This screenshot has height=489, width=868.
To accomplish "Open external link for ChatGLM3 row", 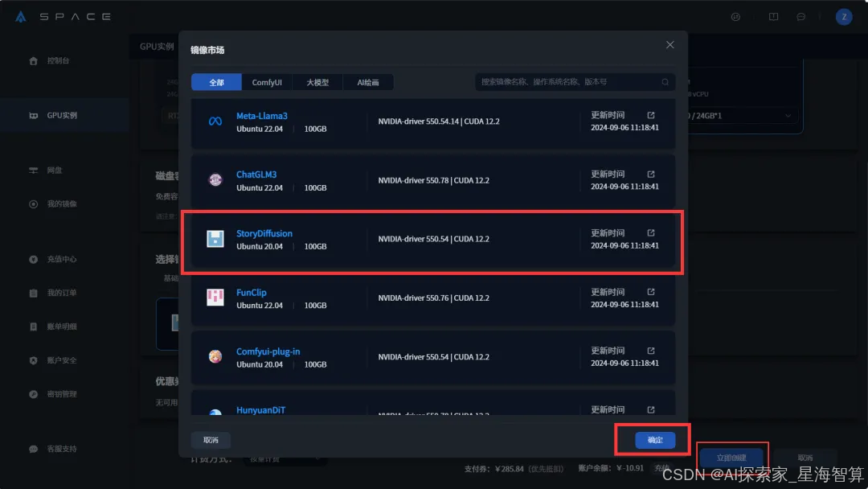I will pos(651,174).
